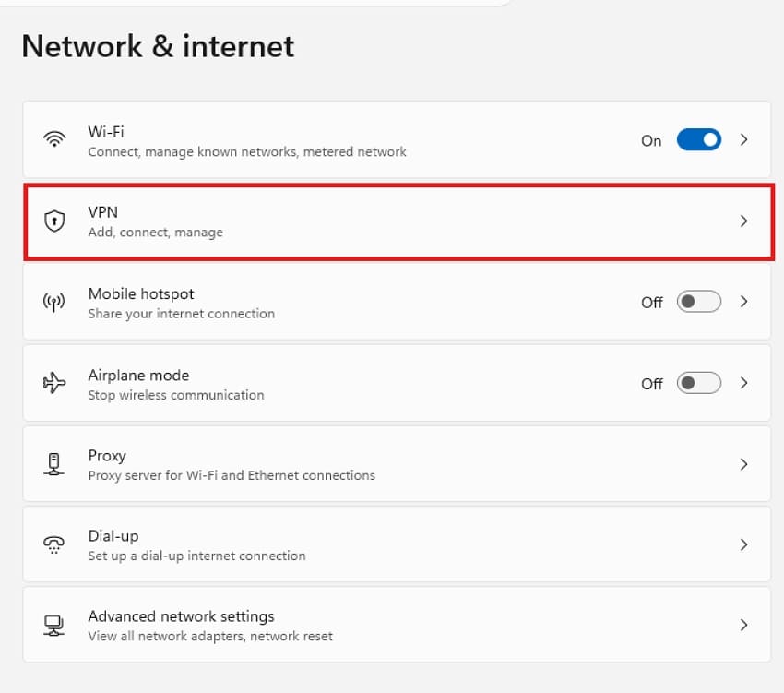784x693 pixels.
Task: Turn on the Airplane mode toggle
Action: point(698,383)
